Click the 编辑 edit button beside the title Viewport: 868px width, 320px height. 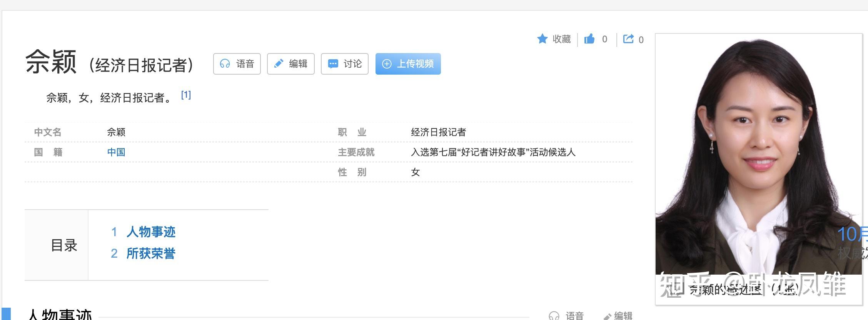click(291, 64)
